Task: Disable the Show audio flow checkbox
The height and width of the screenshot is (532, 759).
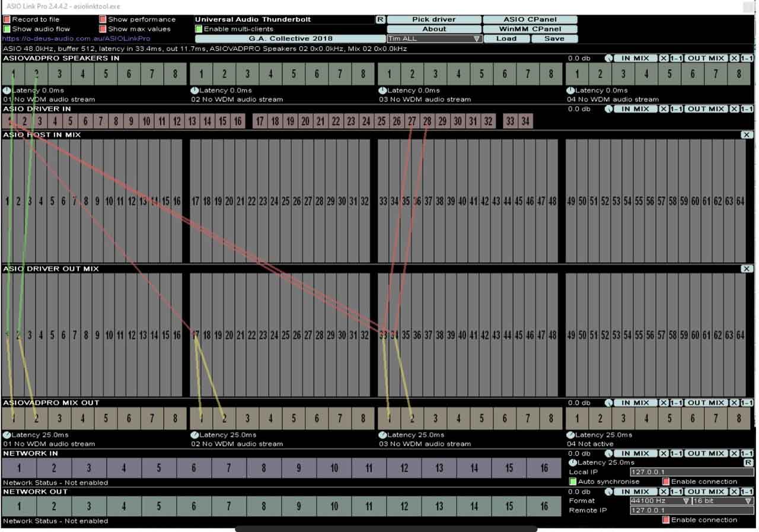Action: 7,29
